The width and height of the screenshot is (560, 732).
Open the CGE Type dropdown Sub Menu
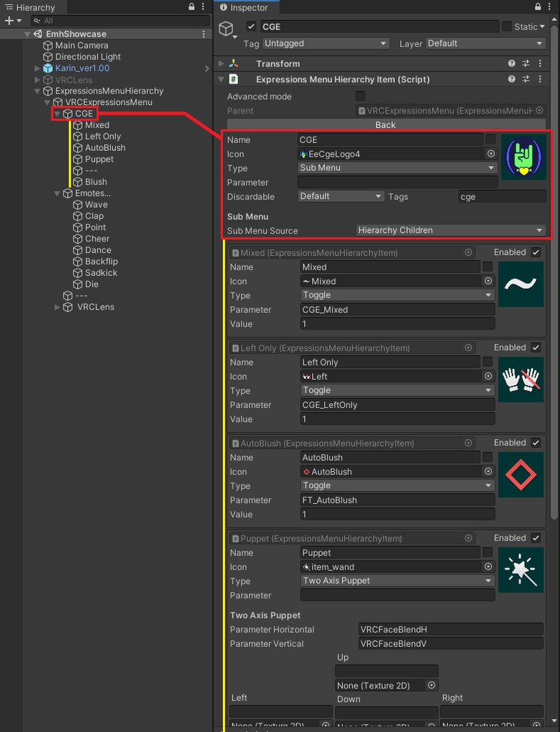[397, 168]
